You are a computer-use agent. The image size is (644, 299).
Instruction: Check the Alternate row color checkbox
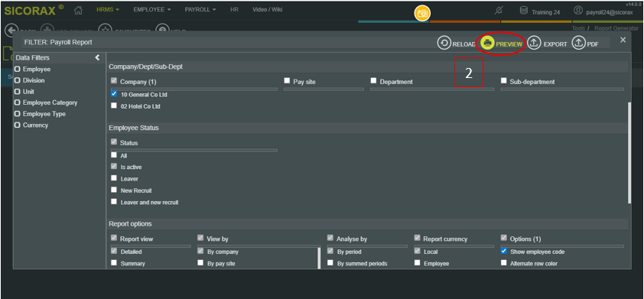pos(503,263)
